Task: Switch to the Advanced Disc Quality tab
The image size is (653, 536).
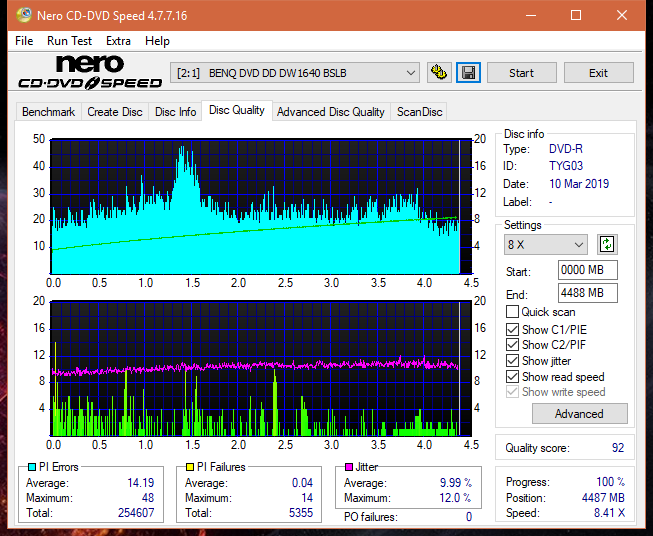Action: pyautogui.click(x=331, y=112)
